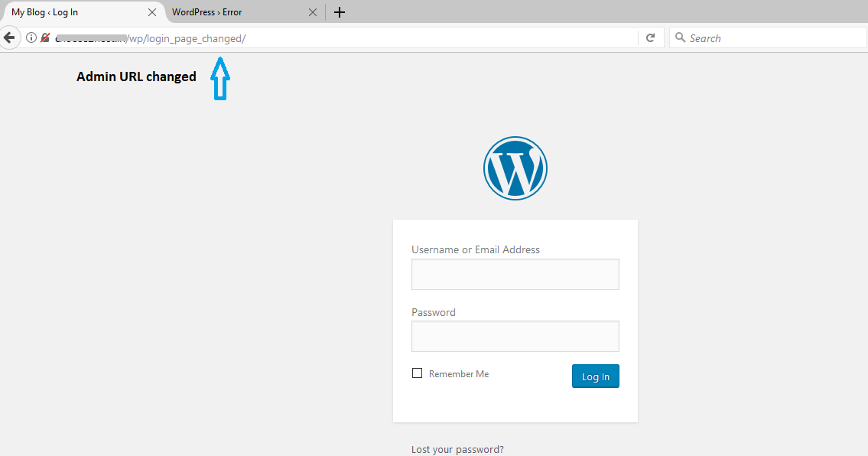Image resolution: width=868 pixels, height=456 pixels.
Task: Click the 'Username or Email Address' label
Action: click(475, 249)
